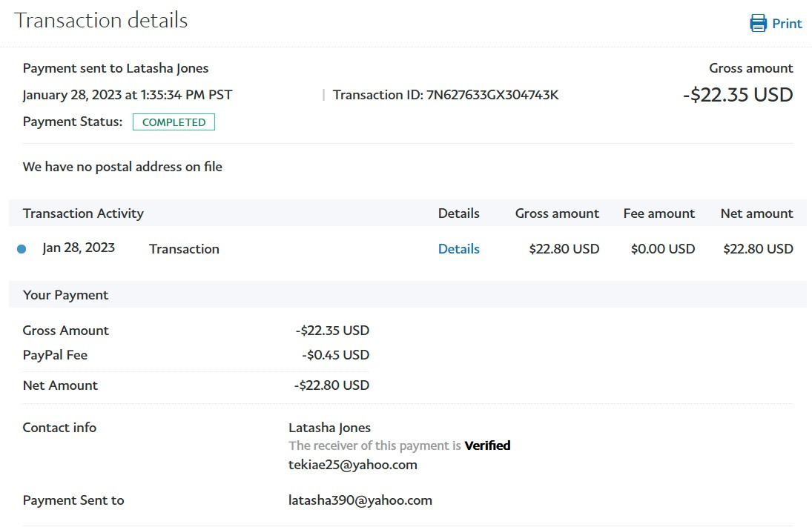Select the Transaction ID number
812x527 pixels.
(492, 95)
